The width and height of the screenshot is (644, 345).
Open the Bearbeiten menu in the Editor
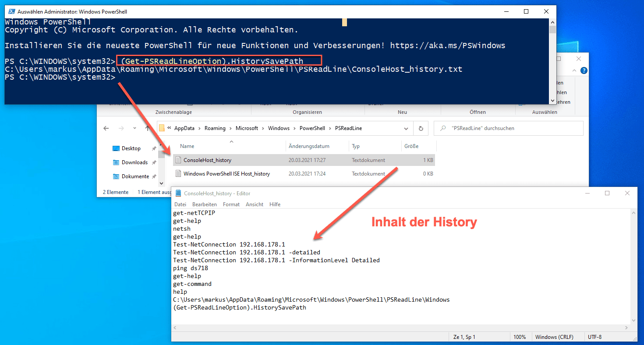(204, 204)
